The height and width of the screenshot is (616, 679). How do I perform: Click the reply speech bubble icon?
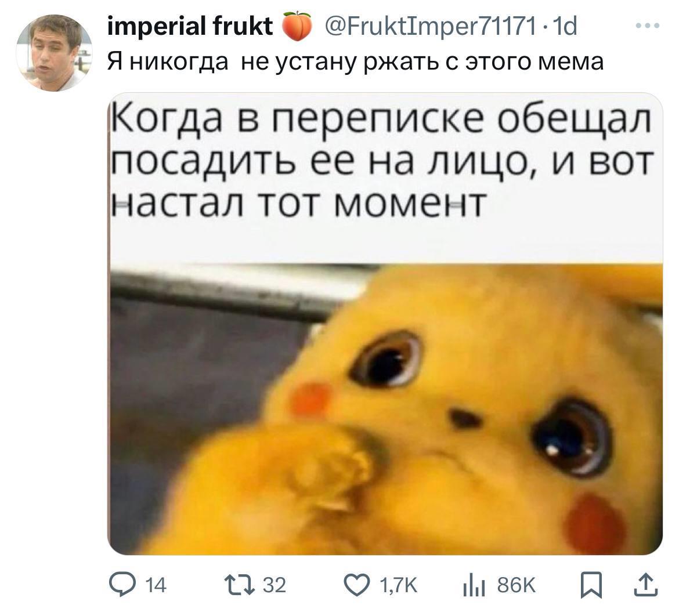123,585
